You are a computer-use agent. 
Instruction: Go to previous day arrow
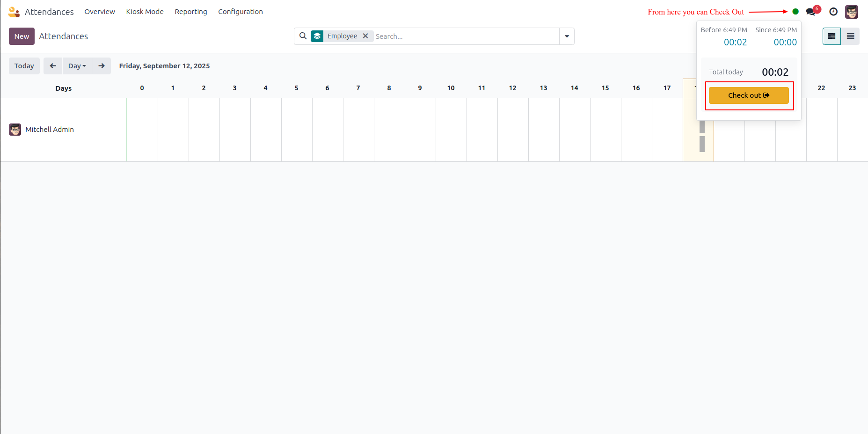pyautogui.click(x=53, y=66)
